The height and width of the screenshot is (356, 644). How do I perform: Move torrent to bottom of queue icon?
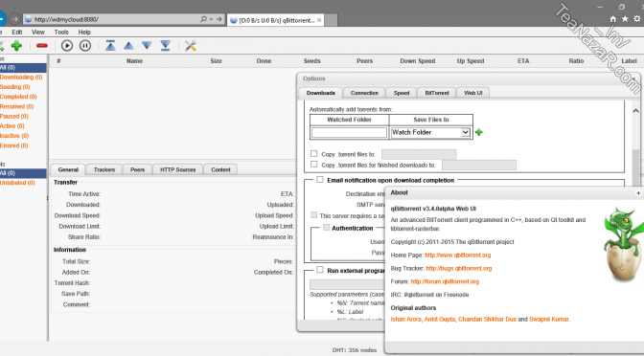pos(165,46)
